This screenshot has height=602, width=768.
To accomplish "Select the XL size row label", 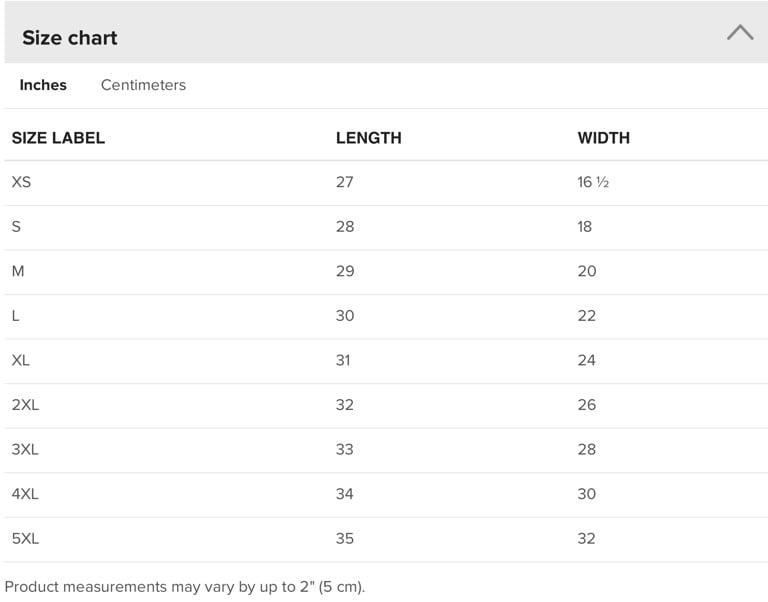I will pyautogui.click(x=21, y=360).
